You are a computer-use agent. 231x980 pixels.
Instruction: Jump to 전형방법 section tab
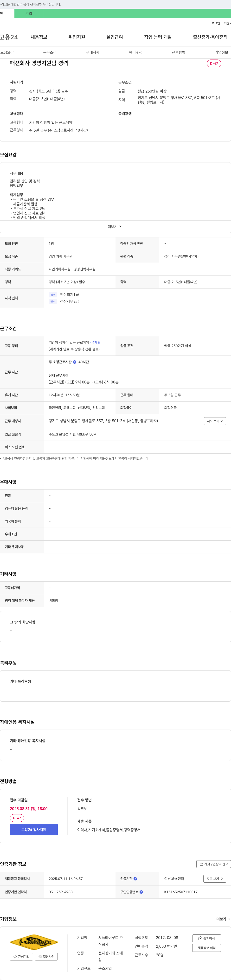coord(179,52)
